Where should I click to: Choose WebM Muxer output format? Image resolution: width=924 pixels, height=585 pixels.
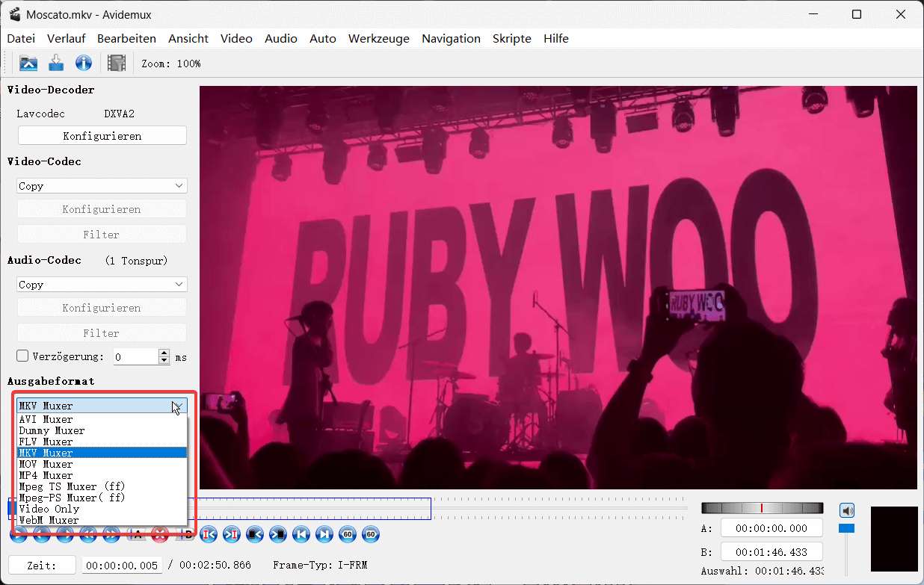point(102,520)
